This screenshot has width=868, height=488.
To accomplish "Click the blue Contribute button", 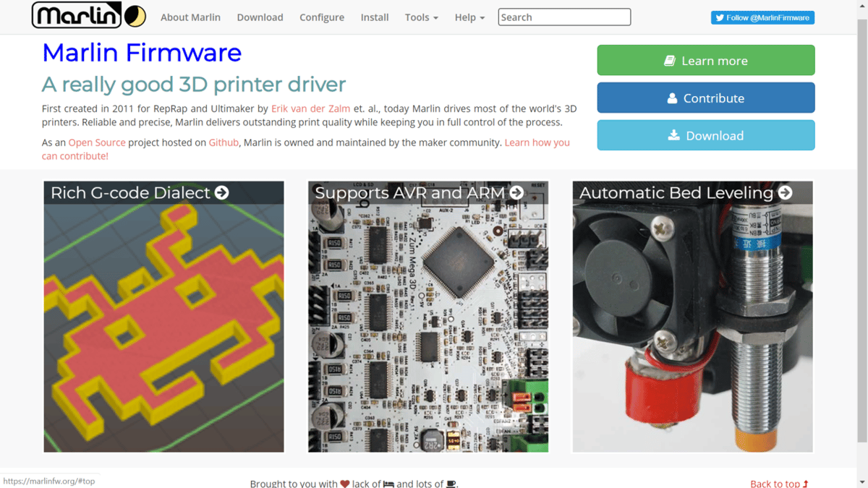I will 706,98.
